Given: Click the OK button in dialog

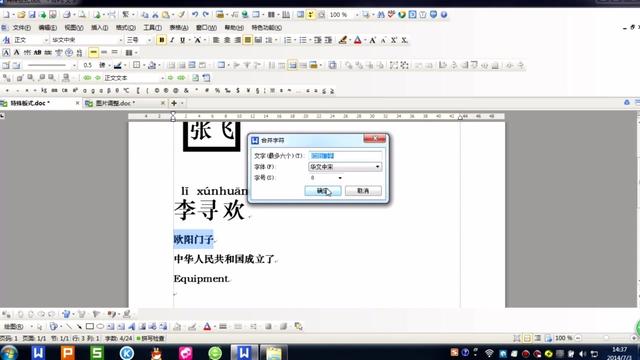Looking at the screenshot, I should [x=322, y=191].
